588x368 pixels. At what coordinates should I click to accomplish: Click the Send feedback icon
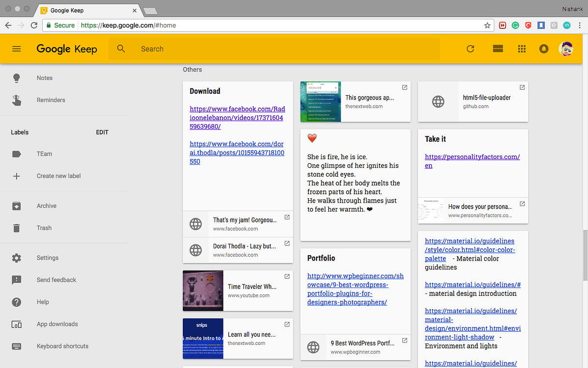(17, 280)
